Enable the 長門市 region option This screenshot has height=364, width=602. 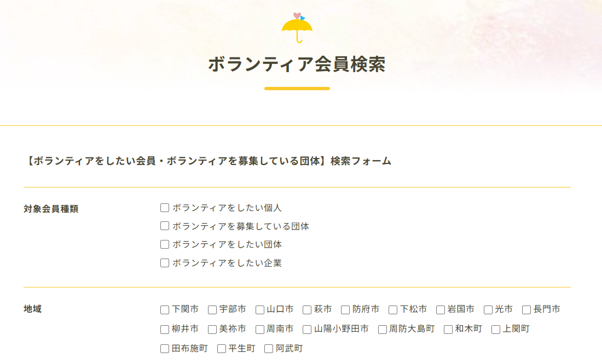coord(526,309)
